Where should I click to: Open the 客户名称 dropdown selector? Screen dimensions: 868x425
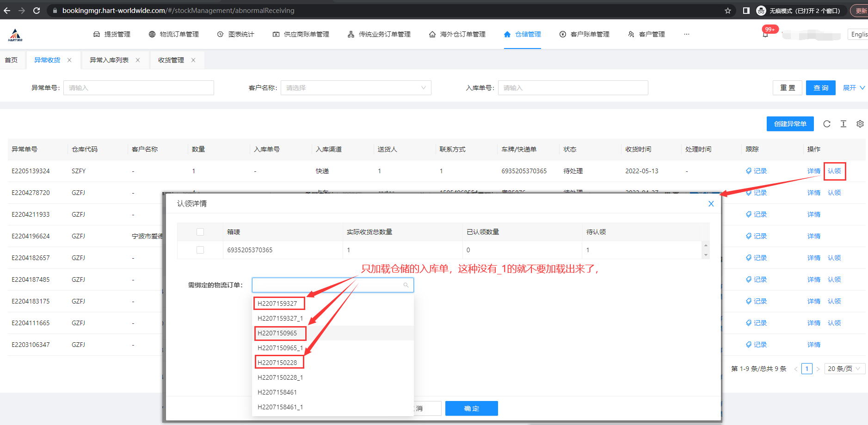pos(356,88)
